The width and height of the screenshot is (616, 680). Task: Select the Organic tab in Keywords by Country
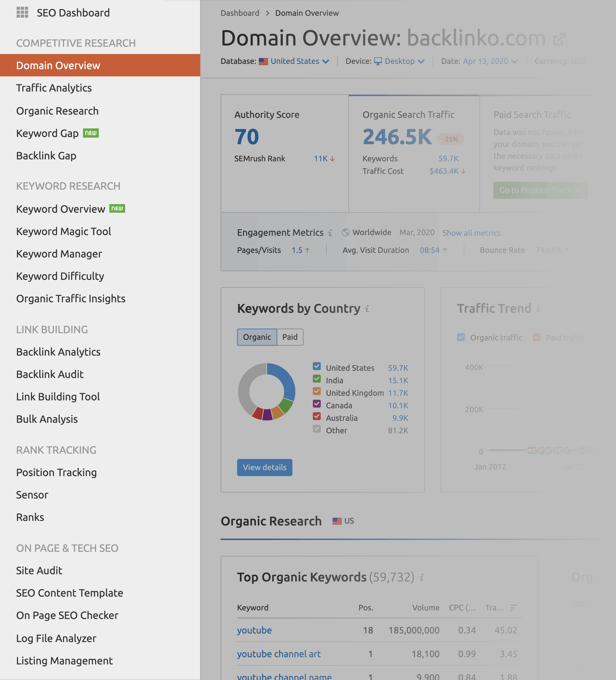[257, 337]
